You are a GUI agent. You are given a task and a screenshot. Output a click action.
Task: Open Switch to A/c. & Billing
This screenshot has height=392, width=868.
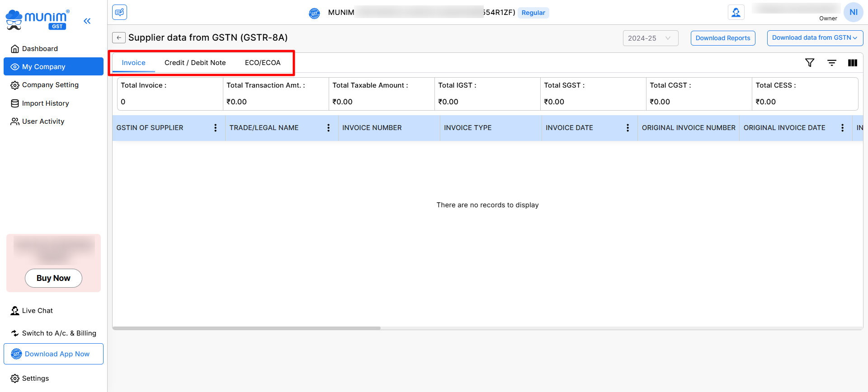pos(59,333)
